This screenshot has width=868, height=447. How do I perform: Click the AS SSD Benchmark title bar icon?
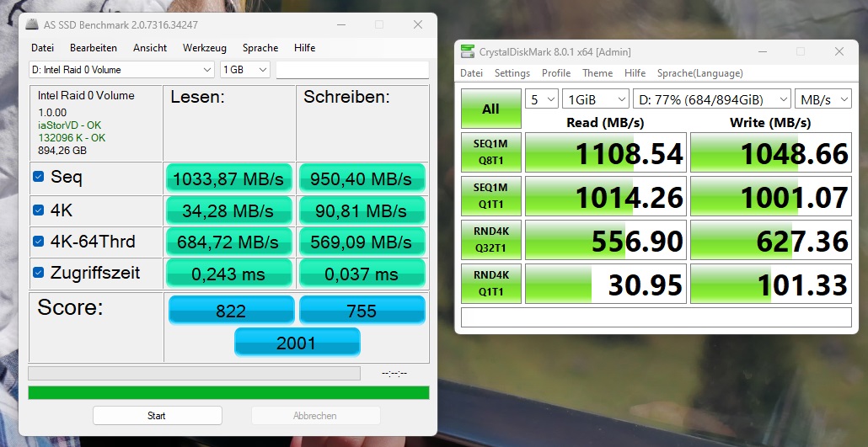click(33, 25)
